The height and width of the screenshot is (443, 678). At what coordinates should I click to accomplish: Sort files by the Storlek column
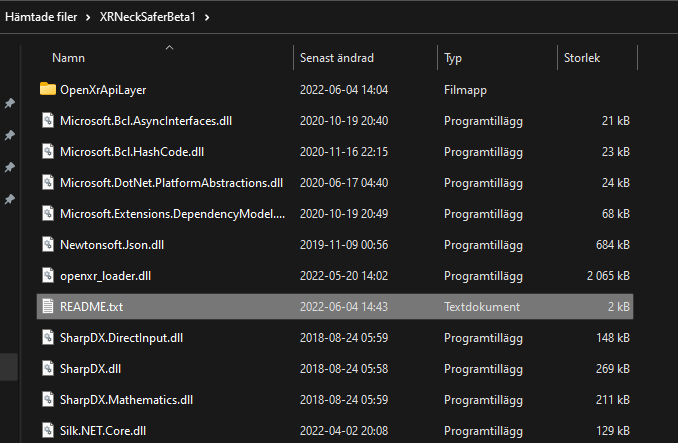pos(581,59)
